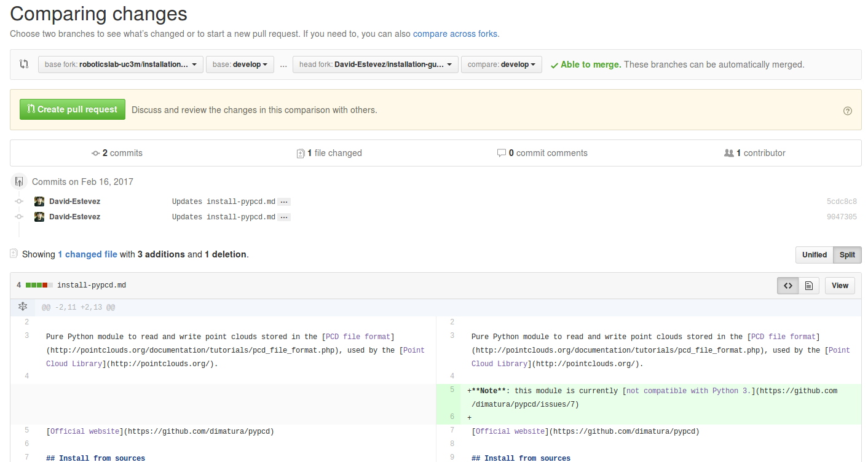Viewport: 868px width, 462px height.
Task: Click the switch base and head compare icon
Action: pyautogui.click(x=24, y=64)
